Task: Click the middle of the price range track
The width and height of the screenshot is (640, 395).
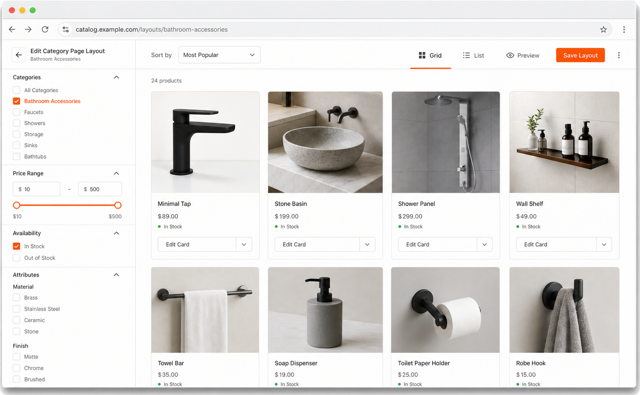Action: point(67,205)
